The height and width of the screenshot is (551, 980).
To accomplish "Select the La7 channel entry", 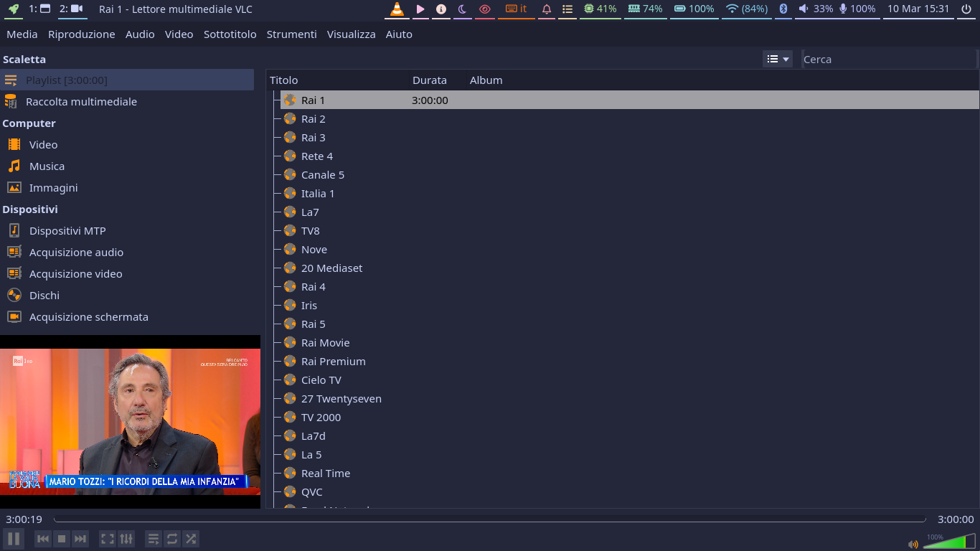I will (630, 212).
